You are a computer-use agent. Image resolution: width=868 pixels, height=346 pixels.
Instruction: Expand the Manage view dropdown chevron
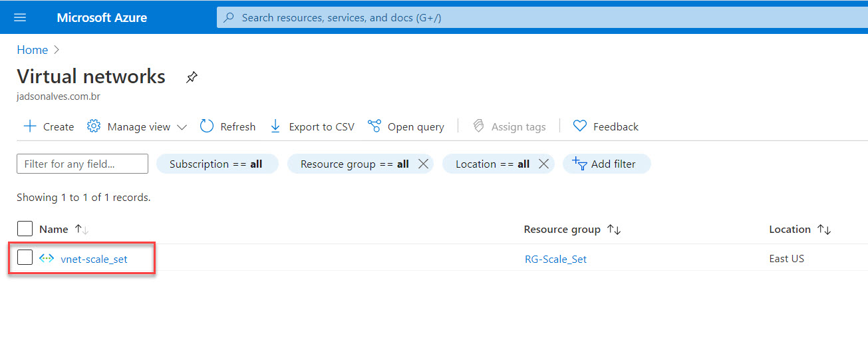point(182,127)
